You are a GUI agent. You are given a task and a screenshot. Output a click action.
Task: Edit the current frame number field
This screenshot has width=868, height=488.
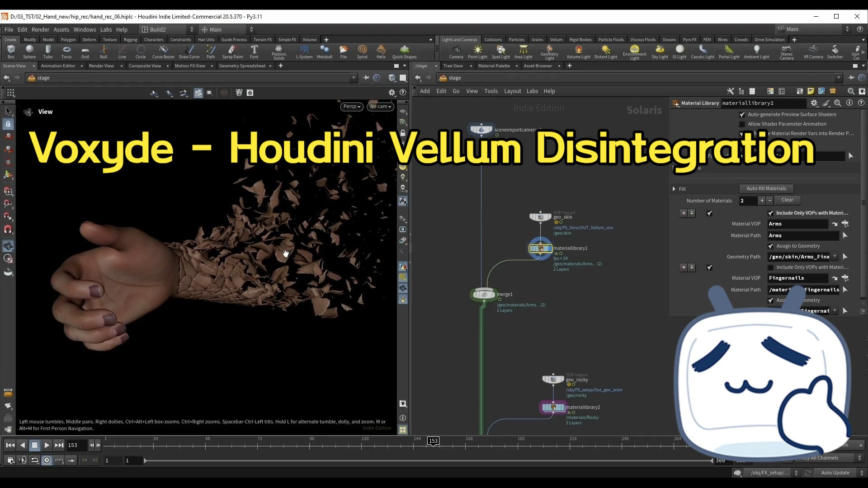pos(77,446)
